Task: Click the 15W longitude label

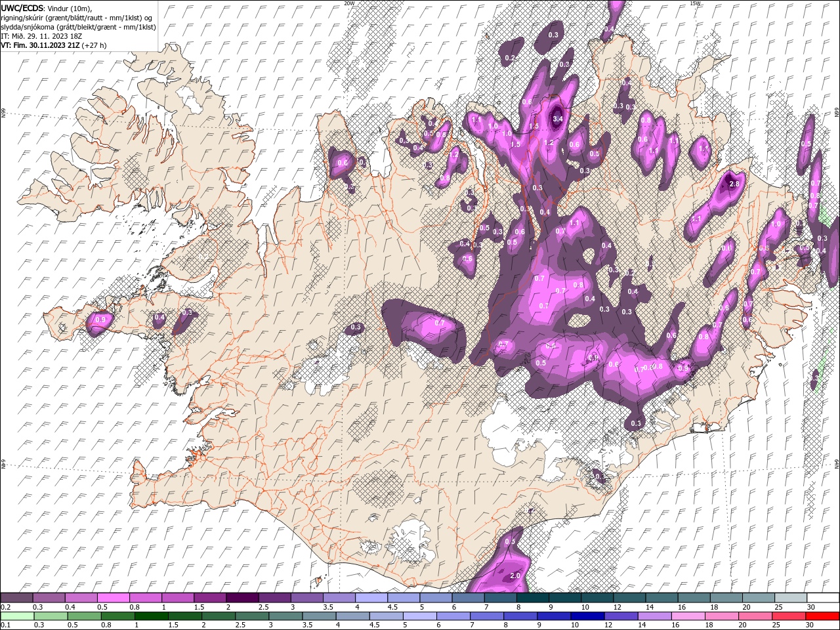Action: point(695,3)
